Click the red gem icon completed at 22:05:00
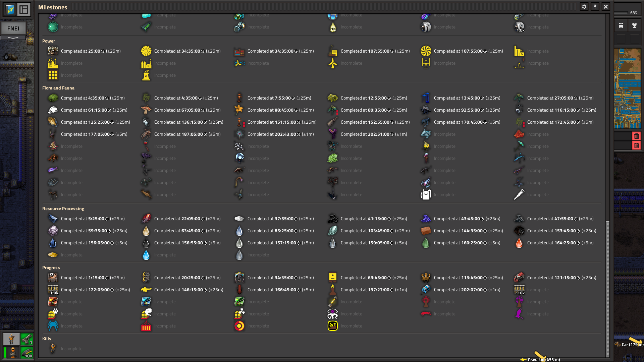 [x=146, y=219]
